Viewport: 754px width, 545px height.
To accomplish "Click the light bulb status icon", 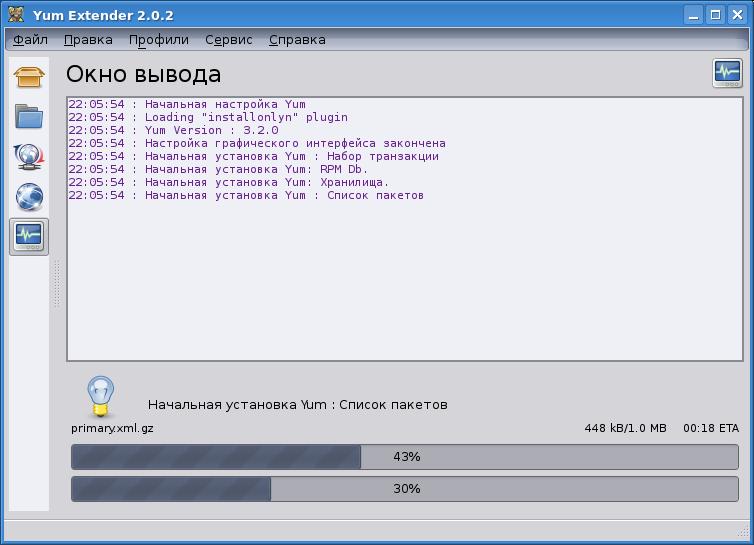I will pos(101,396).
